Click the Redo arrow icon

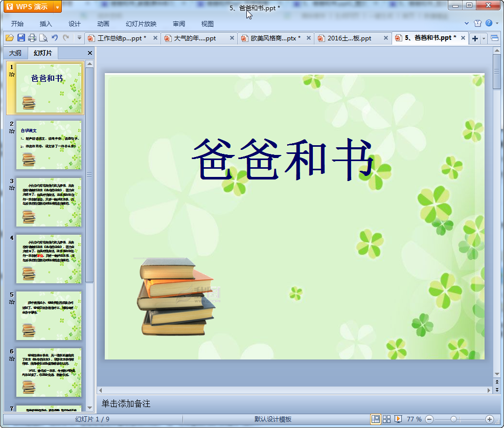[x=66, y=38]
